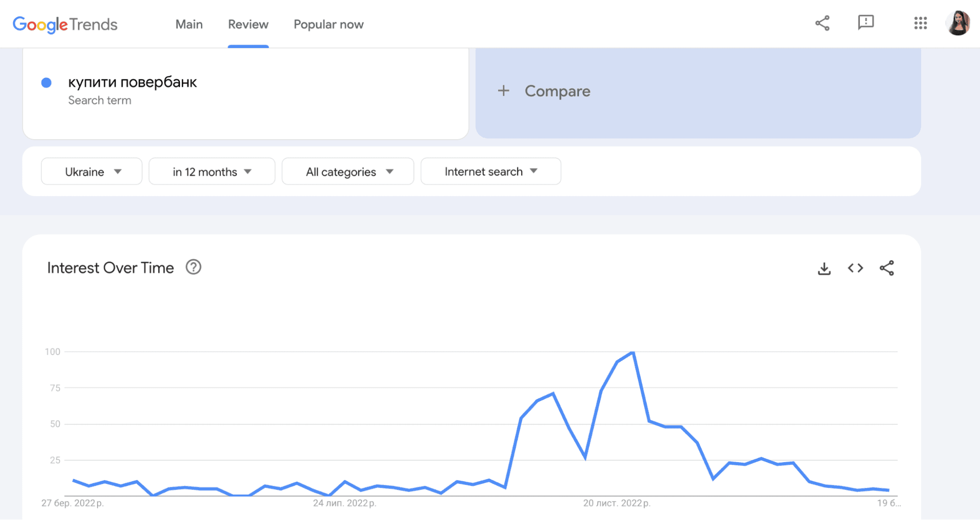The image size is (980, 520).
Task: Switch to the Main tab
Action: tap(189, 24)
